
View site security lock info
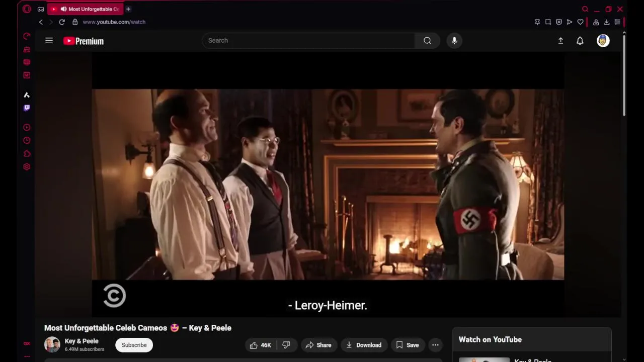coord(75,22)
